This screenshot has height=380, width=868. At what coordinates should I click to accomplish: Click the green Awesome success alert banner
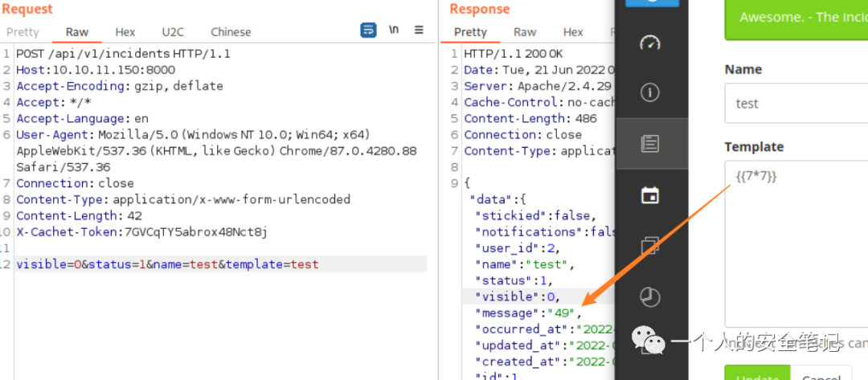[796, 20]
